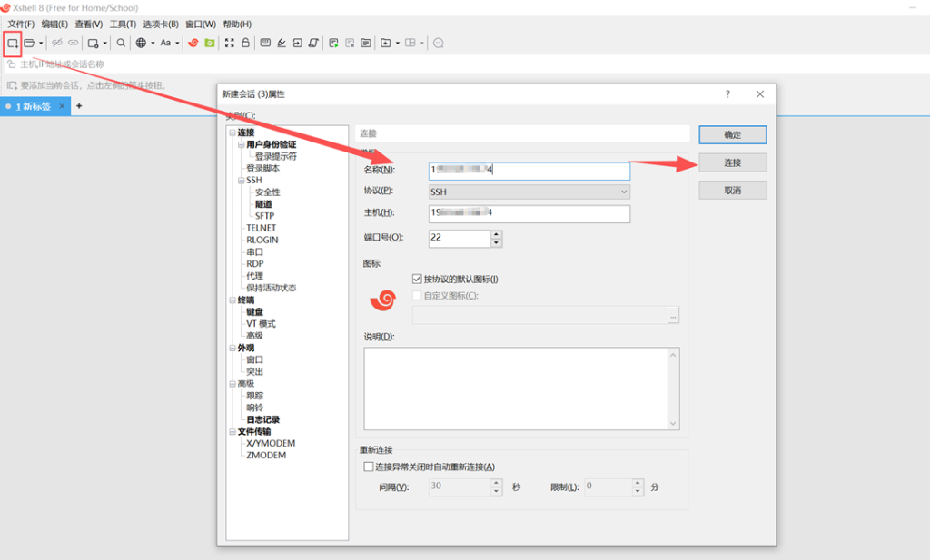
Task: Click the Aa font icon
Action: pyautogui.click(x=165, y=43)
